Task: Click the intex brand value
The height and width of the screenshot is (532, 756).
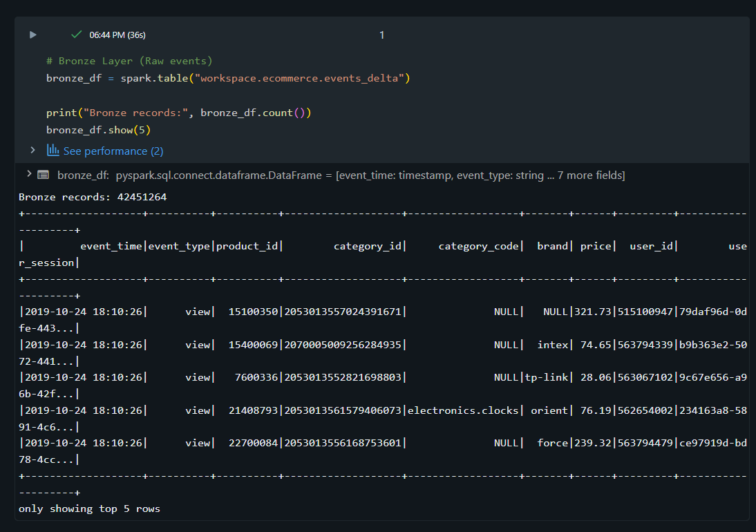Action: 553,345
